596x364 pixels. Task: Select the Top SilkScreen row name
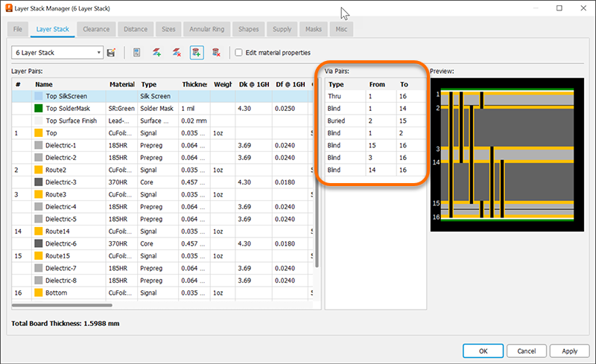pyautogui.click(x=66, y=96)
